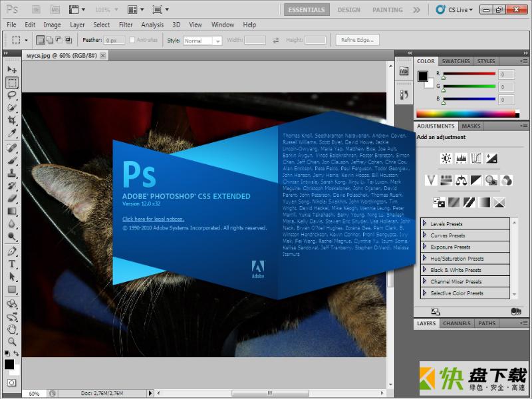Add a Black & White adjustment

pyautogui.click(x=476, y=180)
